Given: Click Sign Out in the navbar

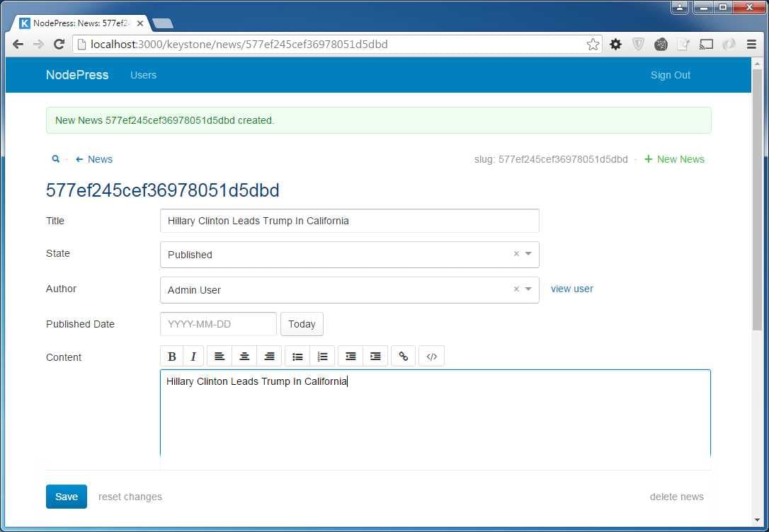Looking at the screenshot, I should [x=670, y=75].
